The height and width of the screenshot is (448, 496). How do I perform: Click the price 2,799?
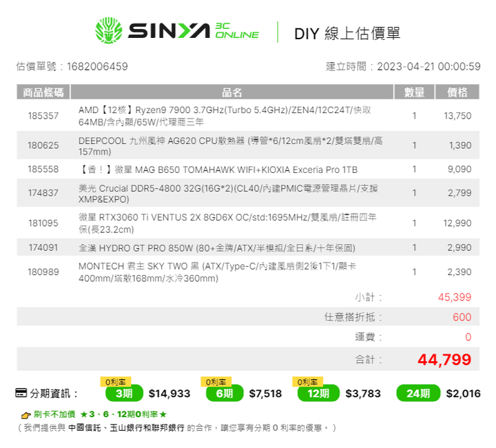pyautogui.click(x=459, y=193)
